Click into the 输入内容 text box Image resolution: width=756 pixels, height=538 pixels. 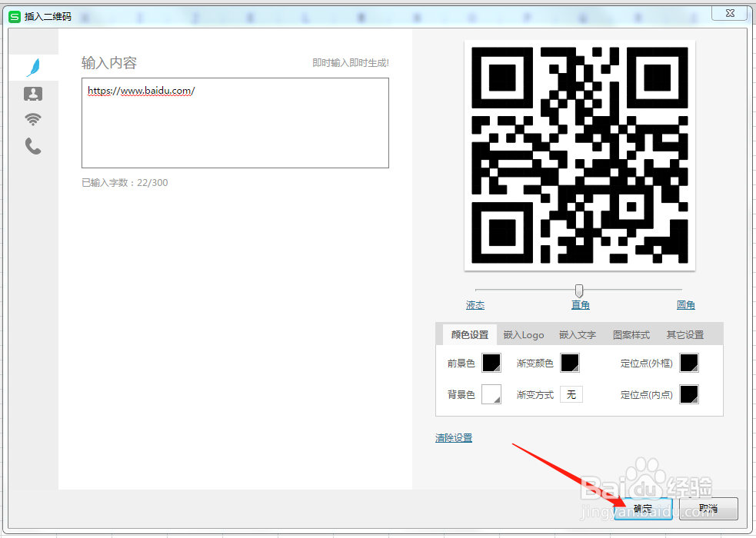pyautogui.click(x=235, y=123)
